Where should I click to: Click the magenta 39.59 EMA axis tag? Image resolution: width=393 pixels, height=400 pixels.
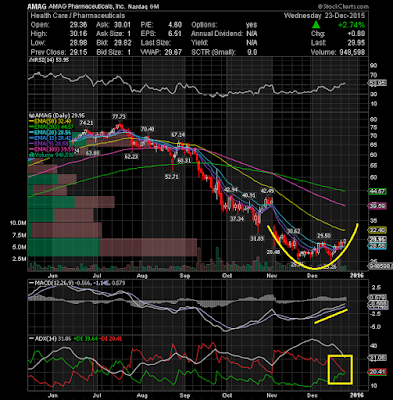tap(377, 206)
